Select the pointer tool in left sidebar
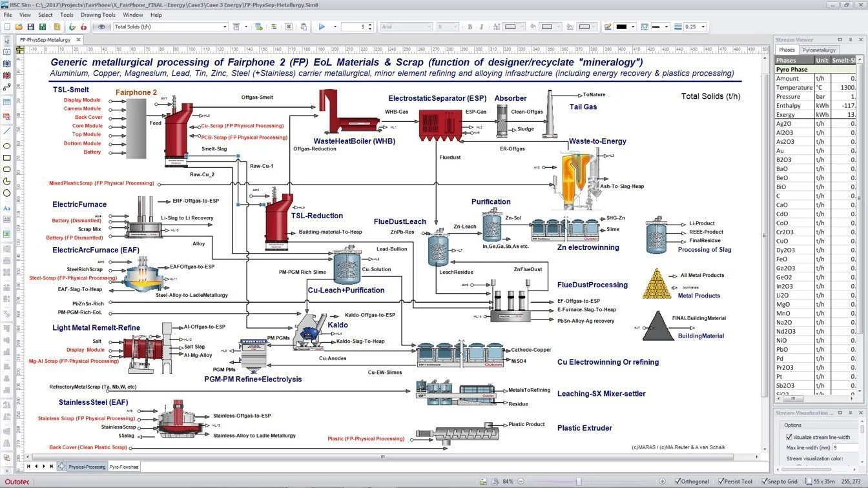The image size is (868, 488). tap(7, 40)
